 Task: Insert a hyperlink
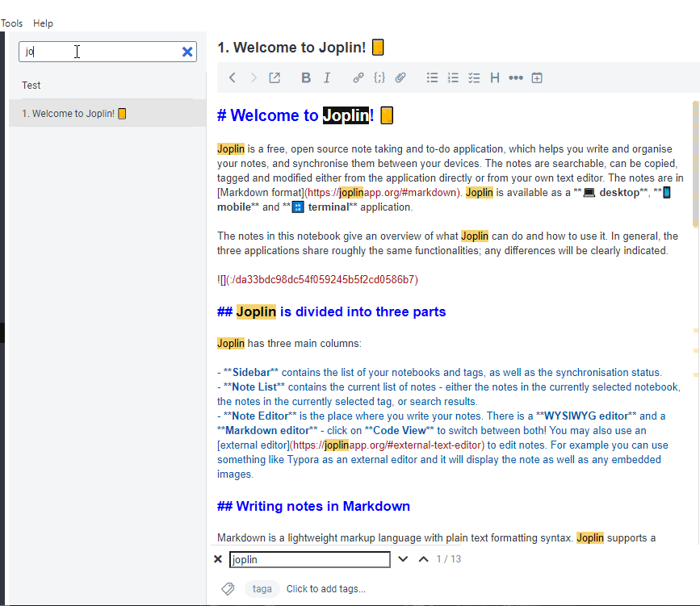(x=358, y=77)
